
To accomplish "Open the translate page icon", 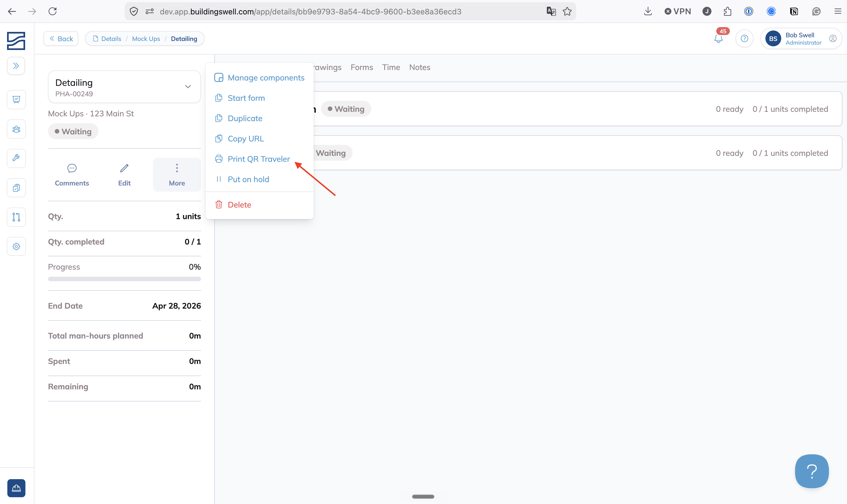I will [x=551, y=12].
